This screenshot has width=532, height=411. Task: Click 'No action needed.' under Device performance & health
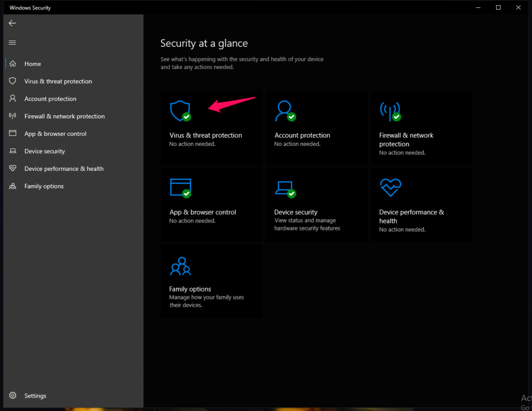pos(402,230)
